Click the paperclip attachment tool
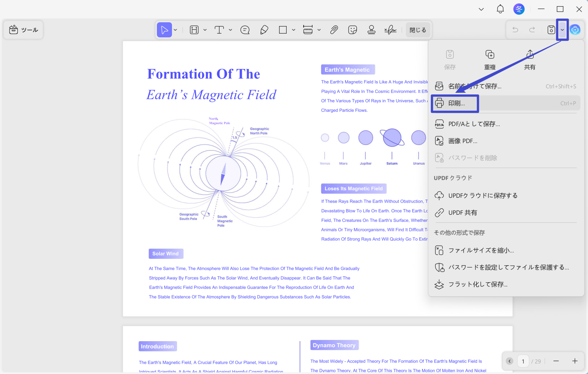This screenshot has width=588, height=374. (x=334, y=30)
